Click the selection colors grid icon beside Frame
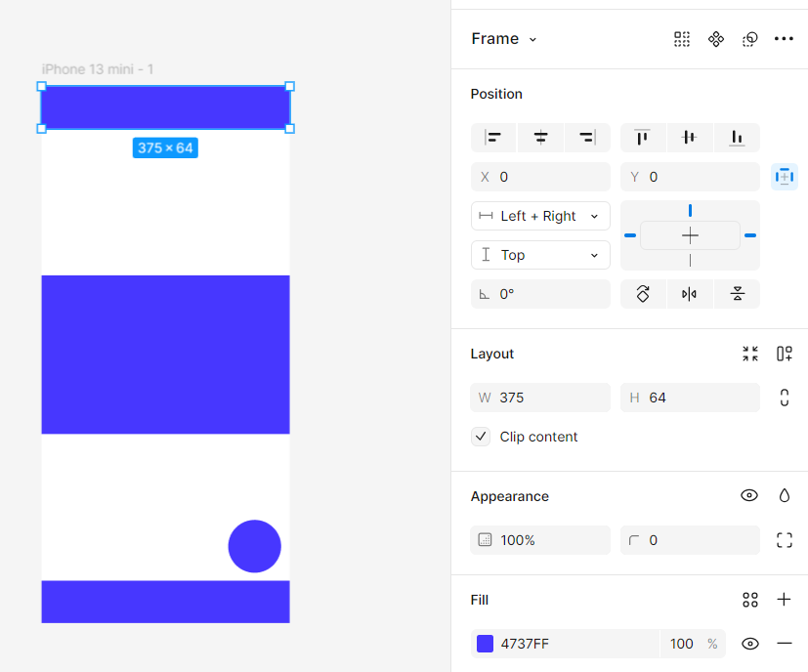808x672 pixels. click(682, 39)
